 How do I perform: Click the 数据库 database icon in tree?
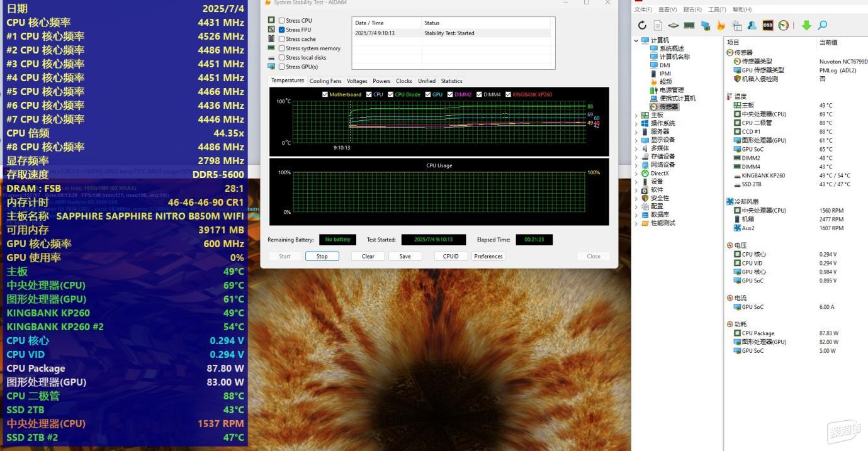tap(645, 214)
